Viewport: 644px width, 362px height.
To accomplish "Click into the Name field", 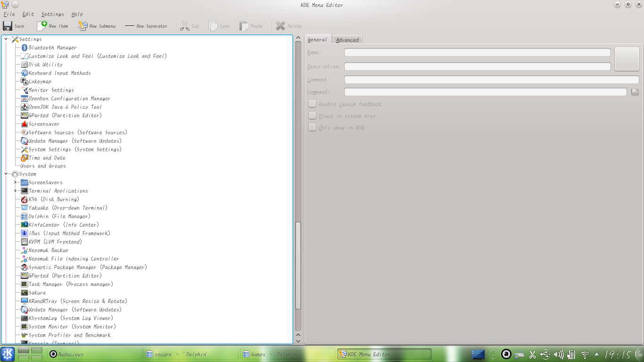I will [x=477, y=52].
